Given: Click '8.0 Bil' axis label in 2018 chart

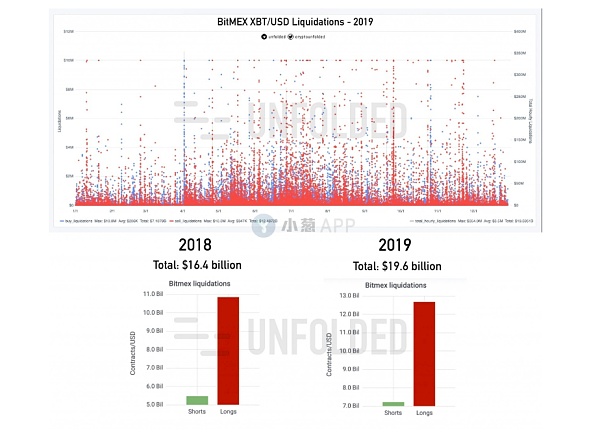Looking at the screenshot, I should tap(155, 349).
